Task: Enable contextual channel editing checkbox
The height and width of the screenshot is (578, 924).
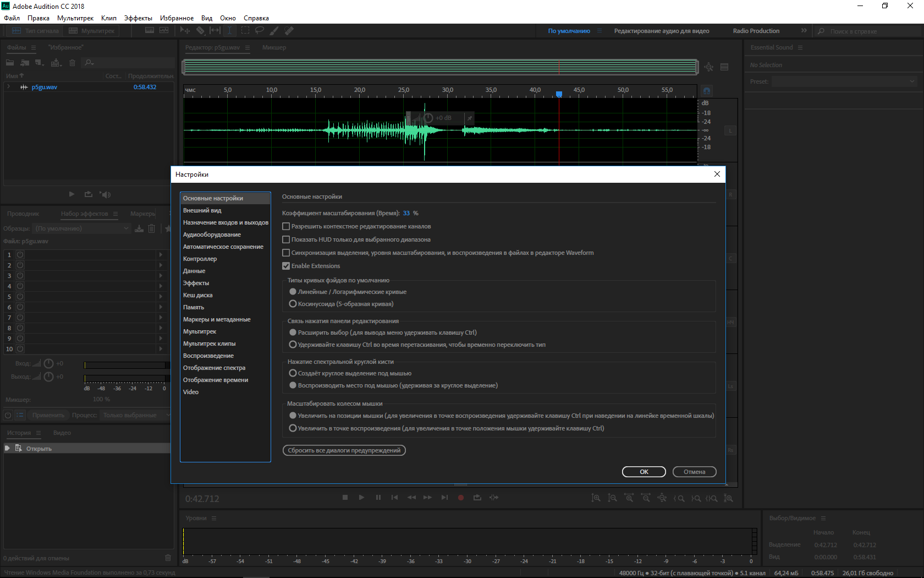Action: point(286,226)
